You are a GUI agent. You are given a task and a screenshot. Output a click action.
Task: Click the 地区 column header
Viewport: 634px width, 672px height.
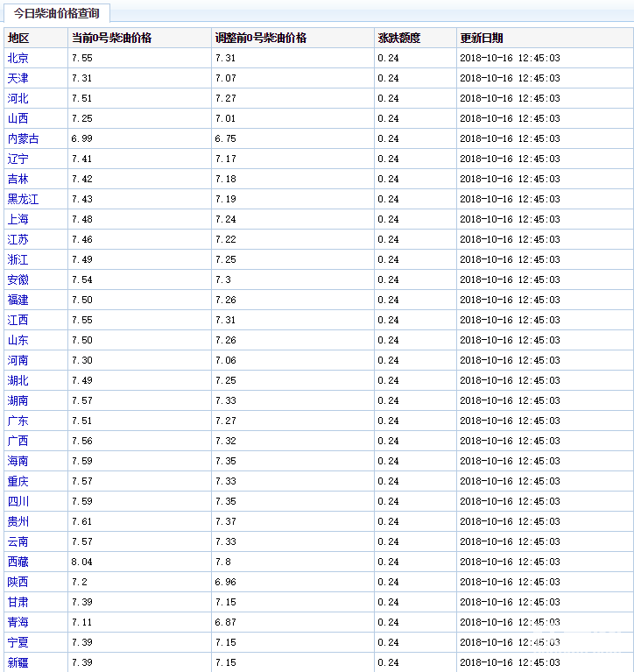point(36,38)
